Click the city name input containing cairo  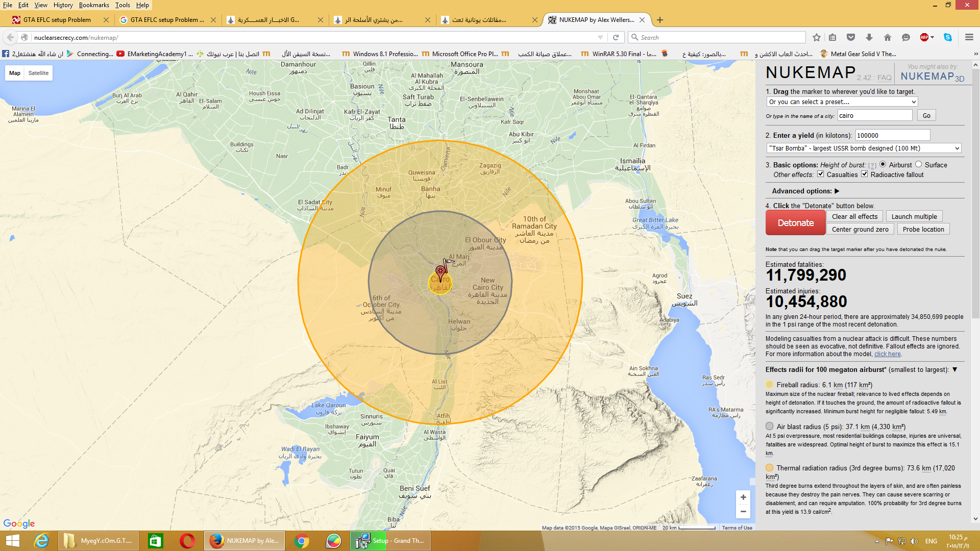875,115
